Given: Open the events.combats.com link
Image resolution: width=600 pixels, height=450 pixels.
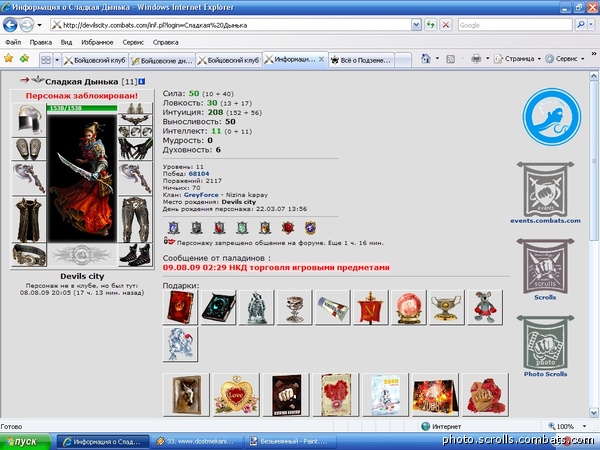Looking at the screenshot, I should coord(545,221).
